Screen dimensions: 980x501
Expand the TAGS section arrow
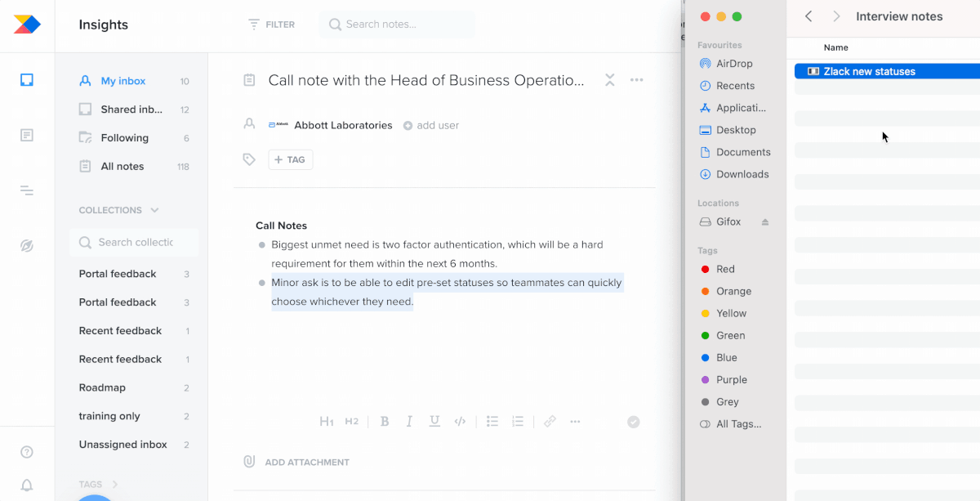tap(115, 485)
